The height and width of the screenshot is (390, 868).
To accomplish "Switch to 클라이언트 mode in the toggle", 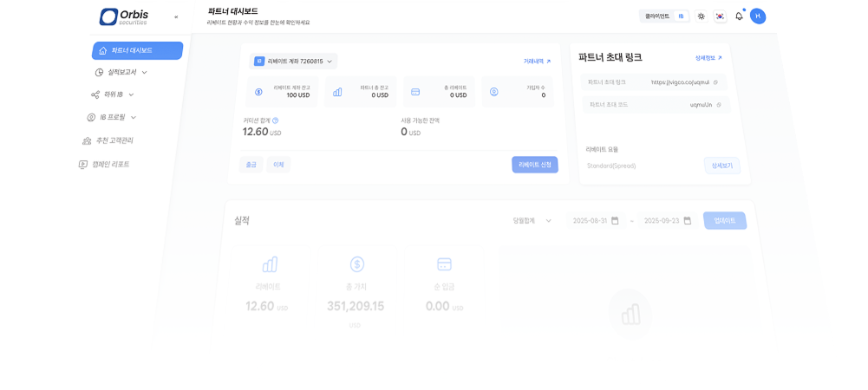I will point(657,16).
